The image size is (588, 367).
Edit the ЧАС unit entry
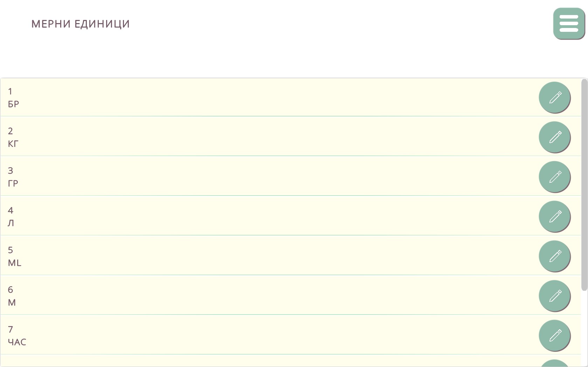click(x=554, y=335)
